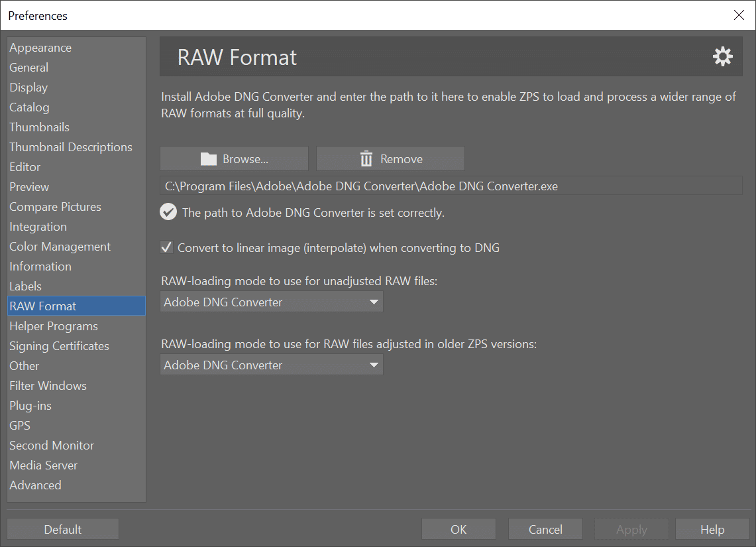Toggle Convert to linear image checkbox
Viewport: 756px width, 547px height.
coord(166,247)
